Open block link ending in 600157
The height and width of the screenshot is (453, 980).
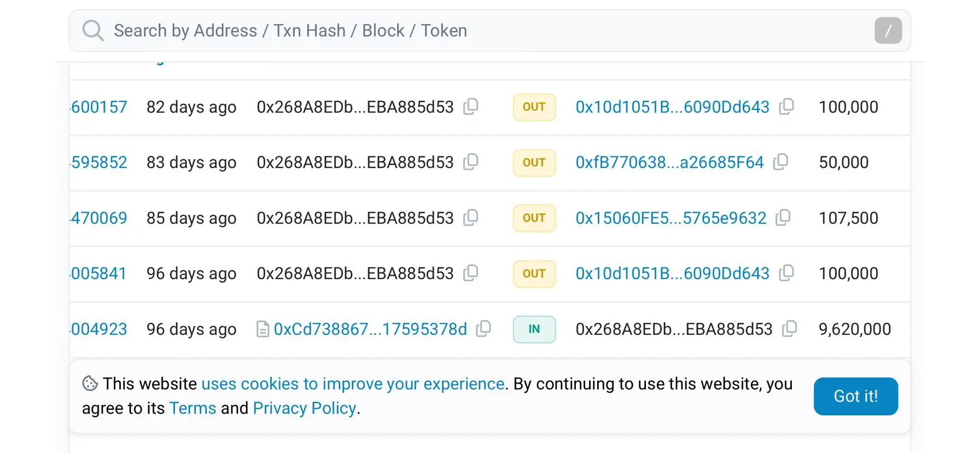99,107
